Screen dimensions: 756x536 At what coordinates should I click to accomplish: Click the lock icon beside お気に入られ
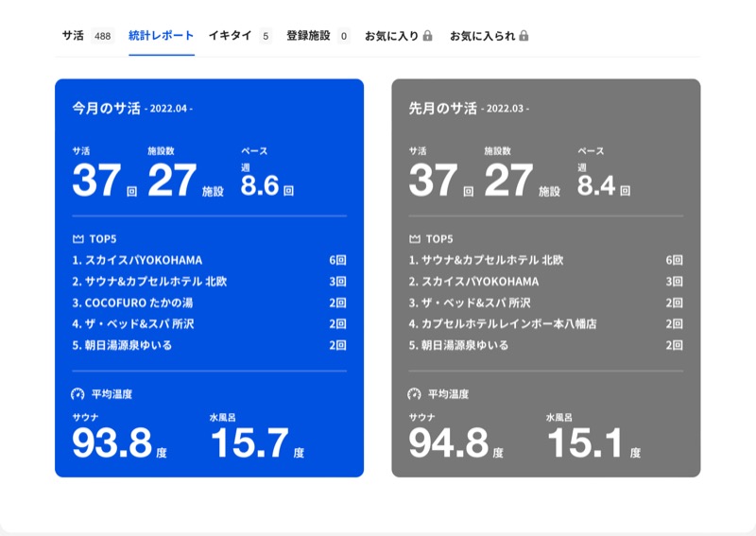point(524,36)
